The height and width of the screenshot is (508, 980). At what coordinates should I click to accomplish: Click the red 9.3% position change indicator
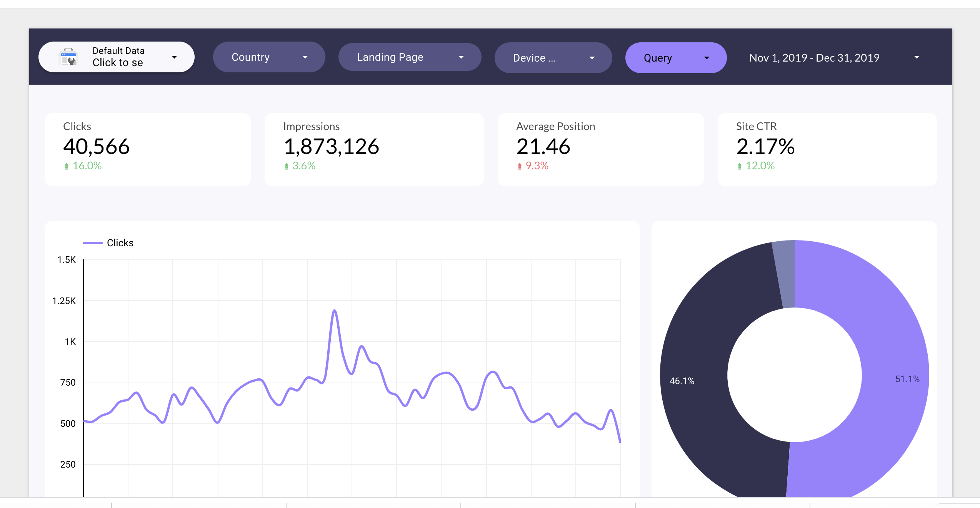tap(533, 166)
